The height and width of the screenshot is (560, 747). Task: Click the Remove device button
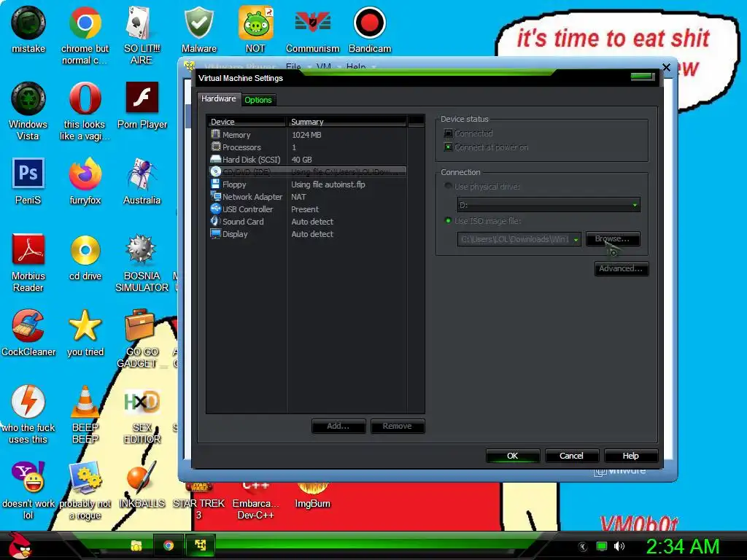(398, 426)
